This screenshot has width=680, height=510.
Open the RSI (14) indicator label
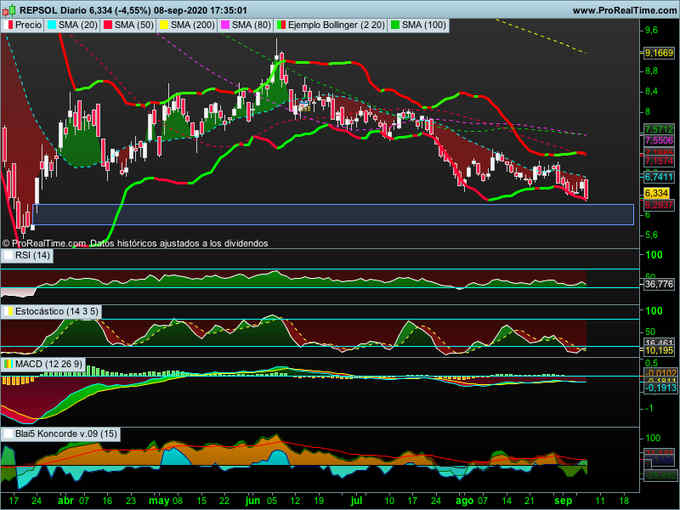[31, 256]
